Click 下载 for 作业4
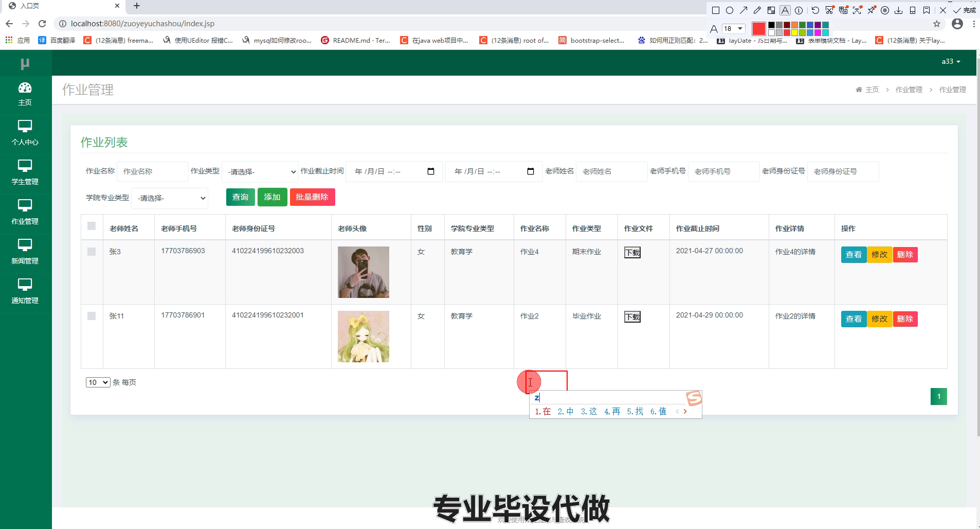Image resolution: width=980 pixels, height=529 pixels. (632, 253)
